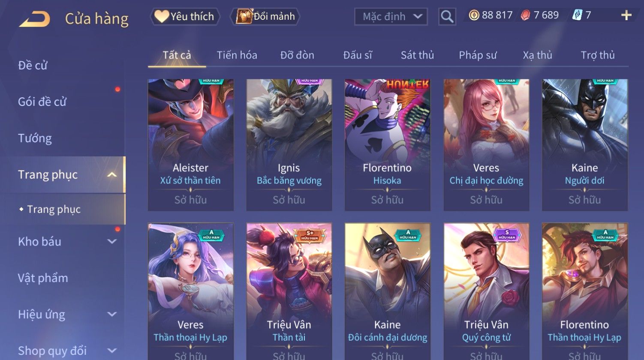
Task: Open the search magnifier icon
Action: [x=447, y=17]
